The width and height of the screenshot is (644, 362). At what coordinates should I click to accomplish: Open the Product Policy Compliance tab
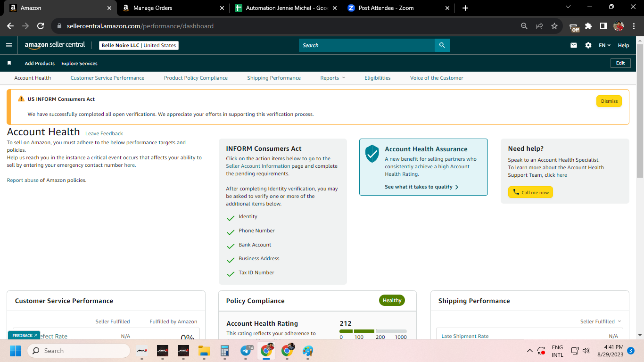[196, 78]
